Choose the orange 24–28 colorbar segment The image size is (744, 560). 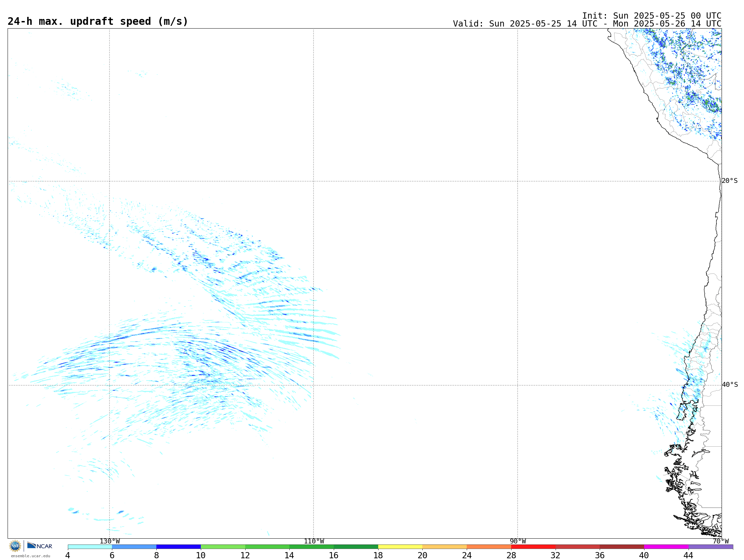tap(489, 547)
